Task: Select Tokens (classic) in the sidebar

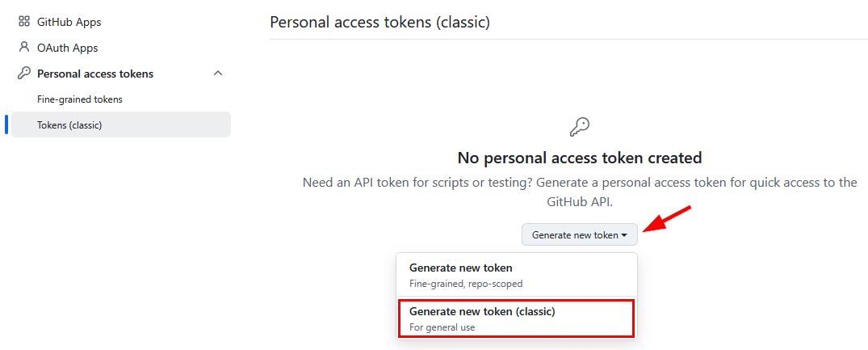Action: [69, 125]
